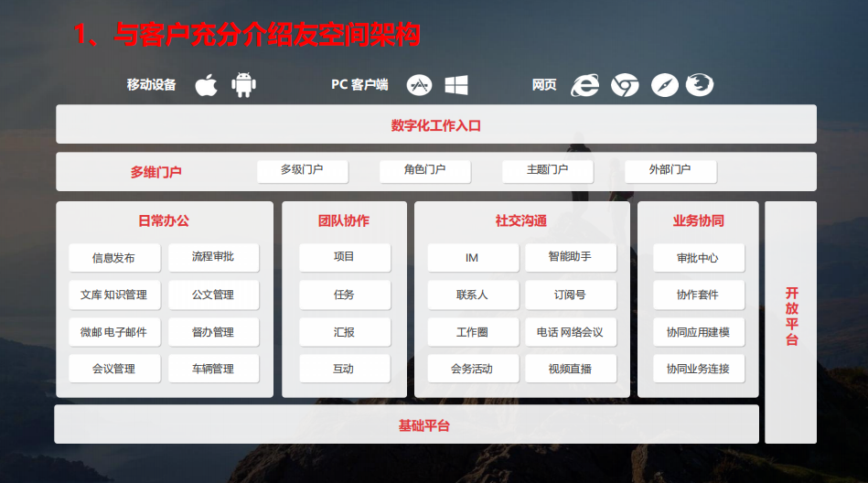Click the IM box
868x483 pixels.
[473, 258]
